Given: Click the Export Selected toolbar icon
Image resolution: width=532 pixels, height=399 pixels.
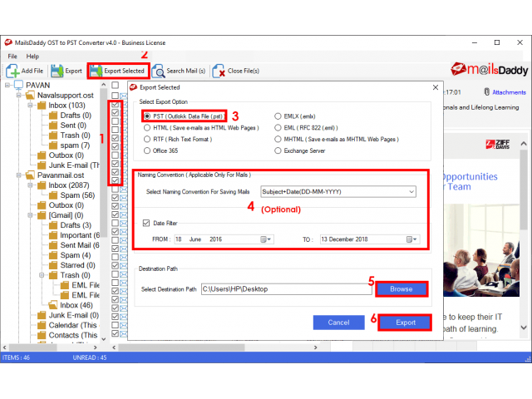Looking at the screenshot, I should [96, 71].
